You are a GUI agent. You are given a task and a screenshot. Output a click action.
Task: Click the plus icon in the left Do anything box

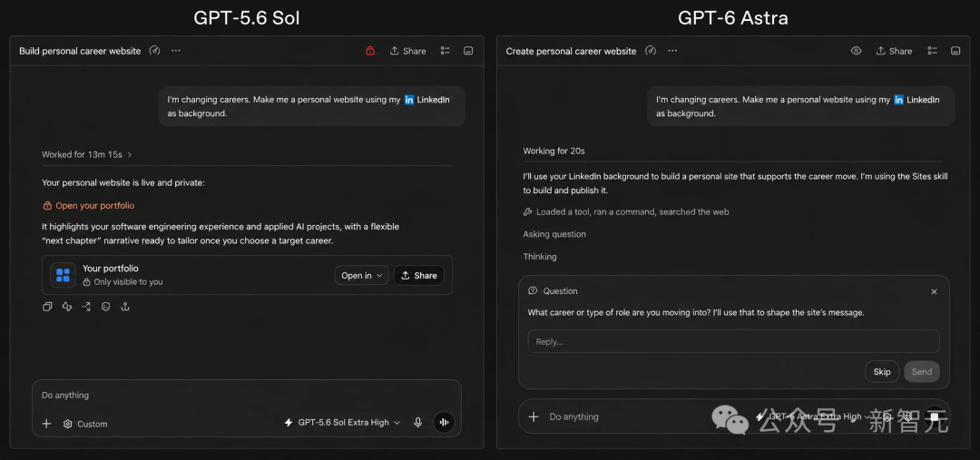click(x=46, y=424)
